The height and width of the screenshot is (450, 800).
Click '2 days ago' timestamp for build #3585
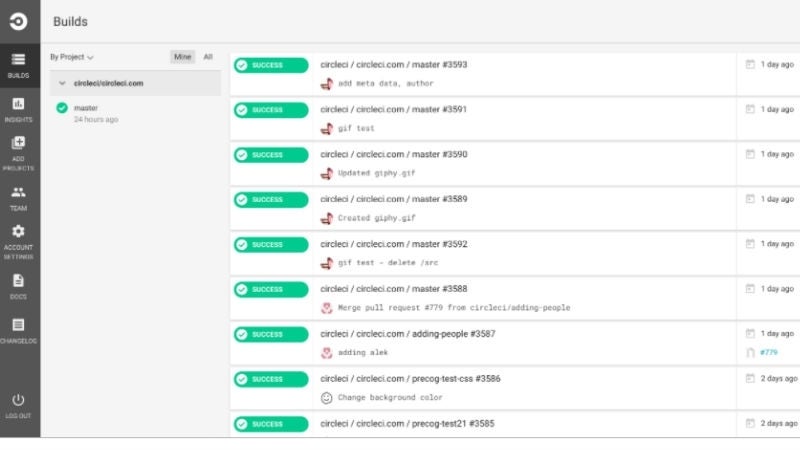click(x=779, y=423)
